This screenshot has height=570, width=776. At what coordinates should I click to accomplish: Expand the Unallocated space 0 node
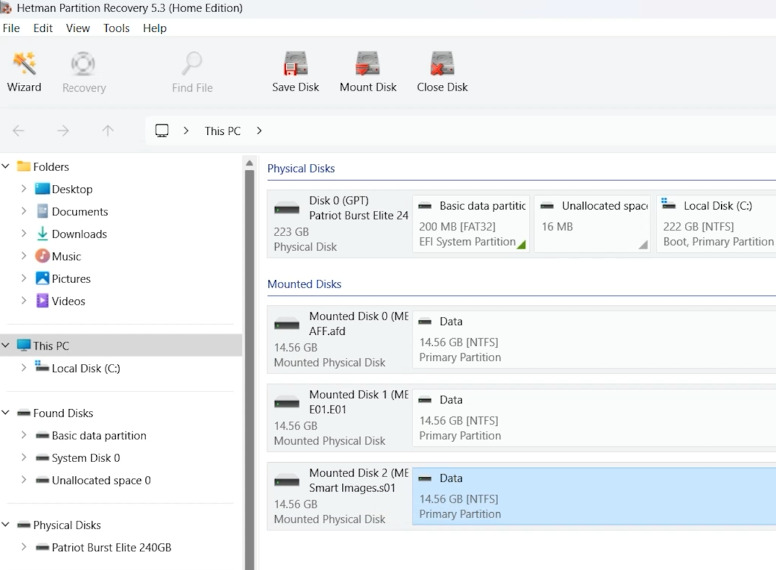(x=23, y=479)
